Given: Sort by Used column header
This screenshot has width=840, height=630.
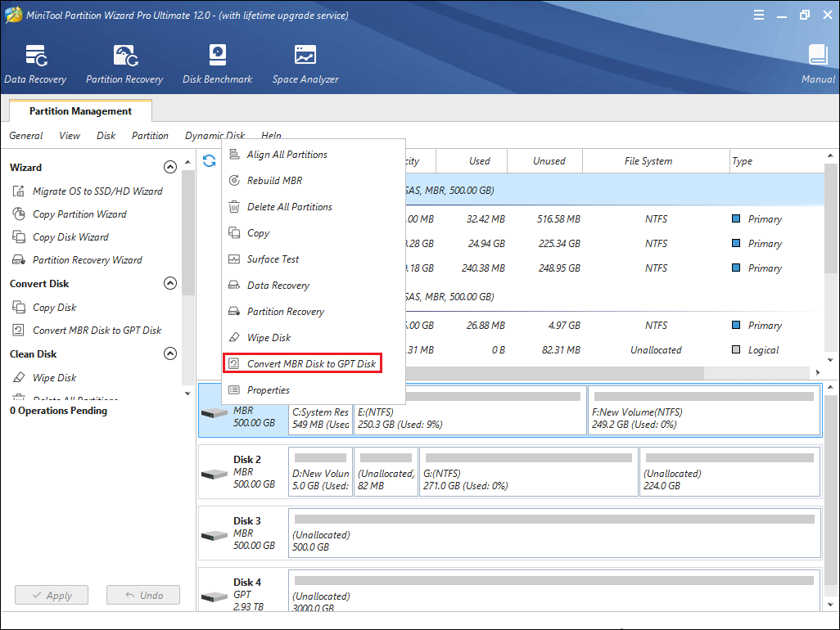Looking at the screenshot, I should pos(472,160).
